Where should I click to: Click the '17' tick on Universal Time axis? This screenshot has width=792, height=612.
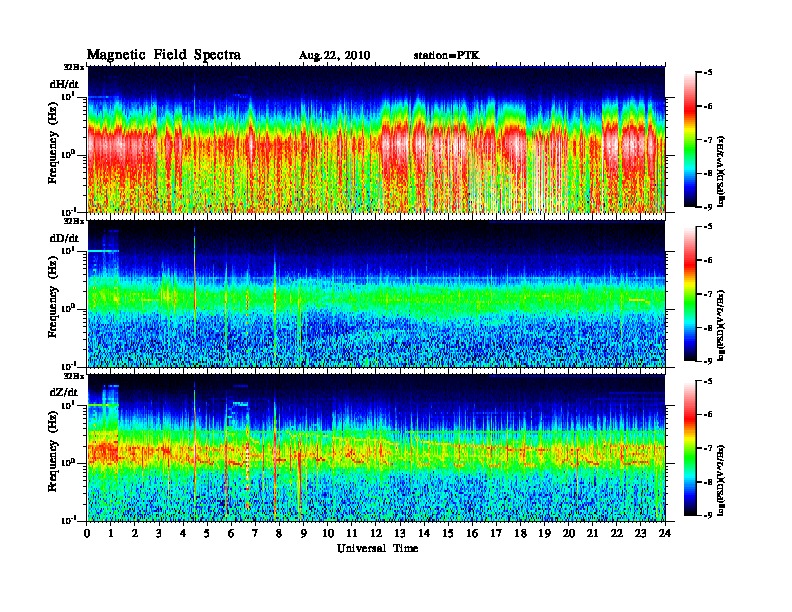point(497,534)
